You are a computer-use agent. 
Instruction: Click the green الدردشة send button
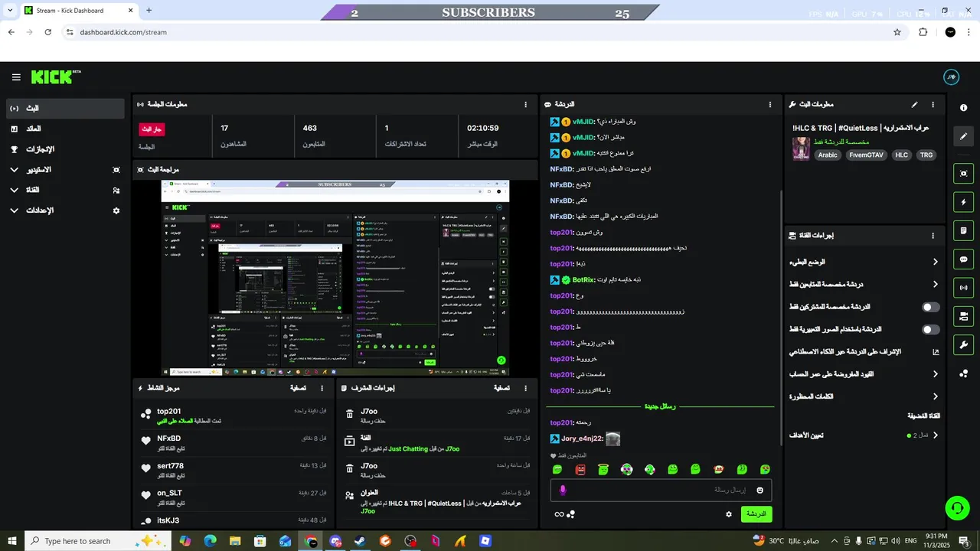click(756, 514)
